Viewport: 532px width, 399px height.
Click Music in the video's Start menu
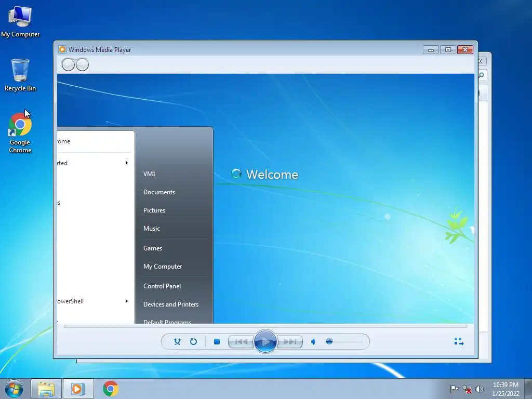click(x=151, y=229)
